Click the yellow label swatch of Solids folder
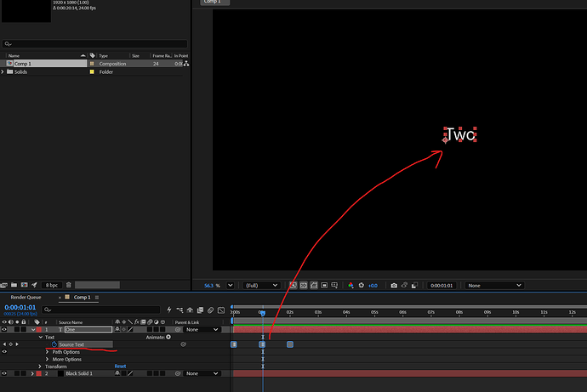Image resolution: width=587 pixels, height=392 pixels. (92, 71)
